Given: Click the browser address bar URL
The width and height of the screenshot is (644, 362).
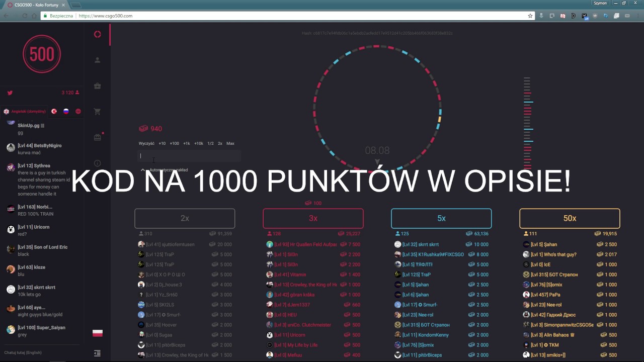Looking at the screenshot, I should (x=106, y=16).
